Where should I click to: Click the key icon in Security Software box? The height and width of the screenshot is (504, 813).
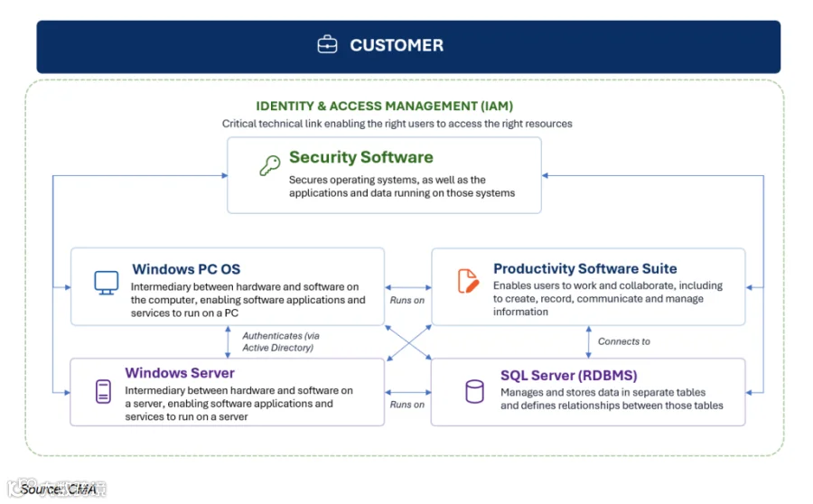click(x=269, y=165)
